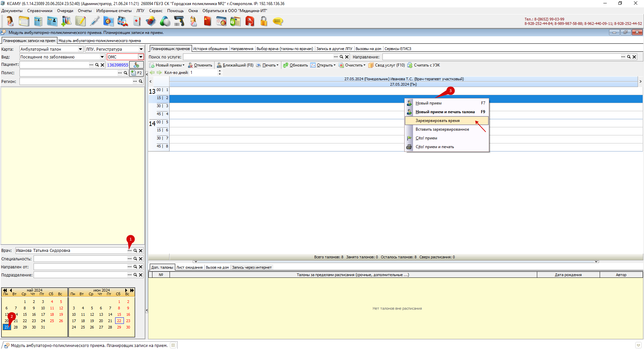Click Ближайший (F8) button
The image size is (644, 349).
pyautogui.click(x=235, y=65)
